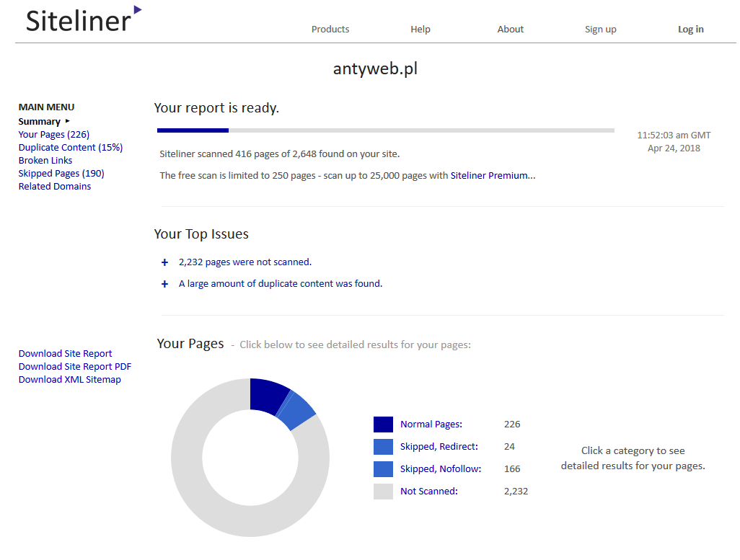Viewport: 740px width, 560px height.
Task: Click the Skipped, Redirect legend link
Action: pos(439,446)
